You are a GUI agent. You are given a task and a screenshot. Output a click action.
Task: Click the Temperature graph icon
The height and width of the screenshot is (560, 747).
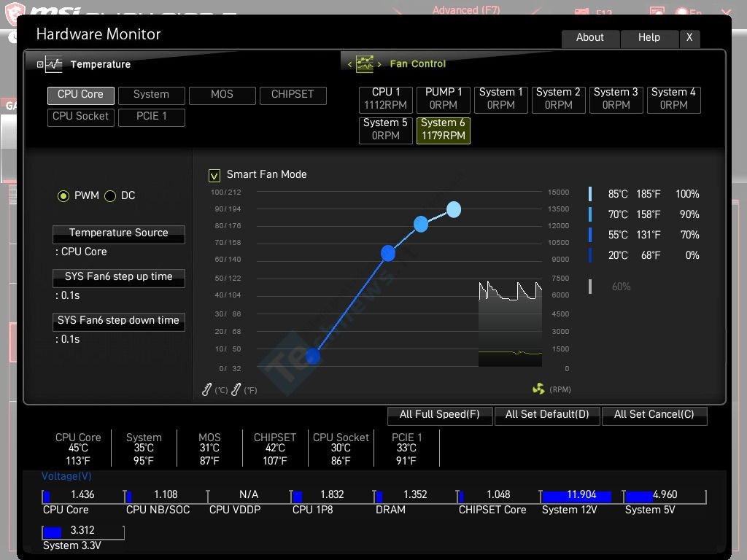coord(54,64)
